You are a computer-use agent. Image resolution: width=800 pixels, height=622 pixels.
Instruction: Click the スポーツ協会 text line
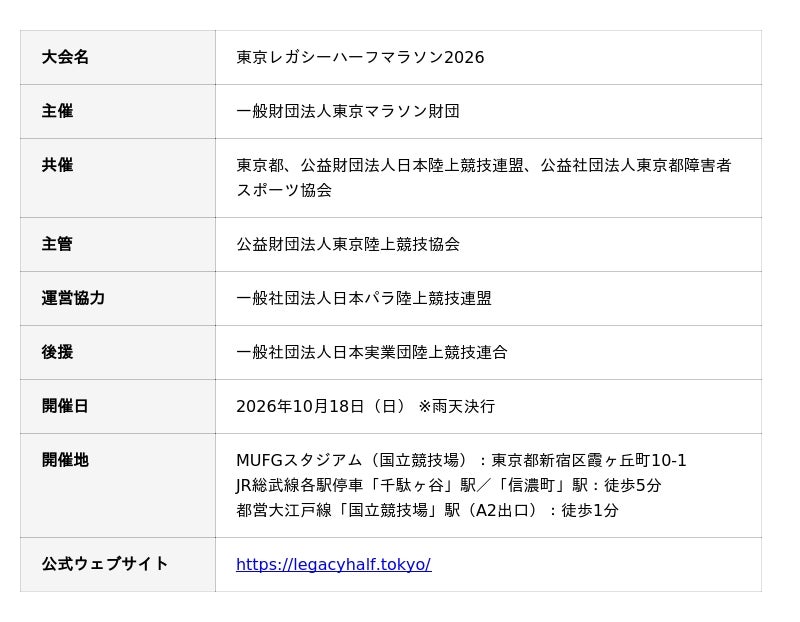[284, 190]
